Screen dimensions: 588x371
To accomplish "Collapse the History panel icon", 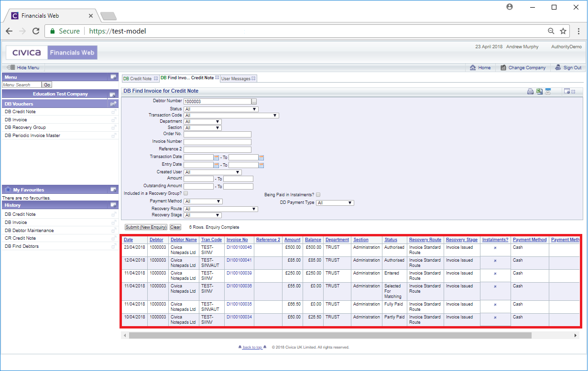I will 113,205.
